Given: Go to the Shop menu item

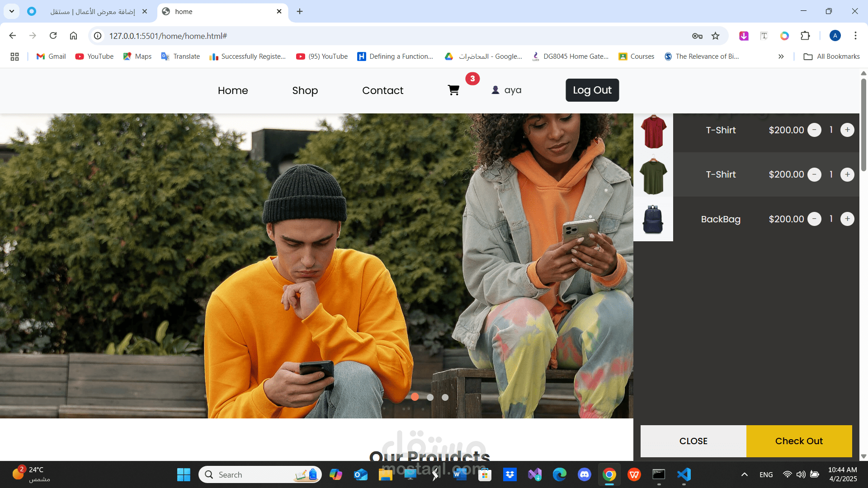Looking at the screenshot, I should 305,90.
